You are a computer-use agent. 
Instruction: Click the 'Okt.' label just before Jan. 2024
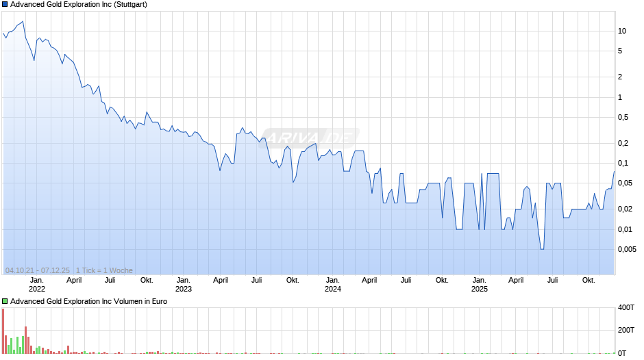point(293,280)
